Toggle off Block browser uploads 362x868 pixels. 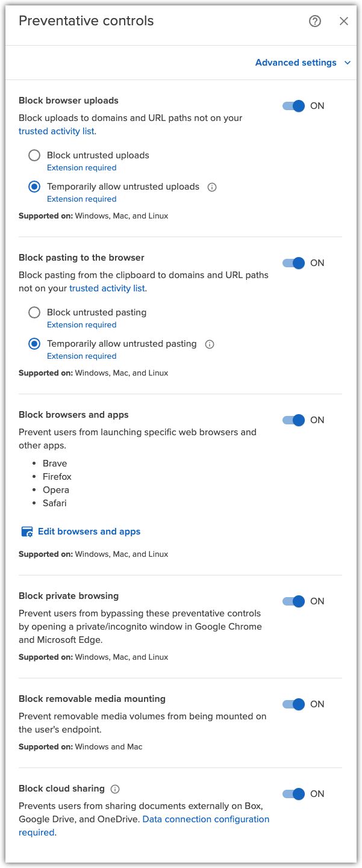coord(293,105)
